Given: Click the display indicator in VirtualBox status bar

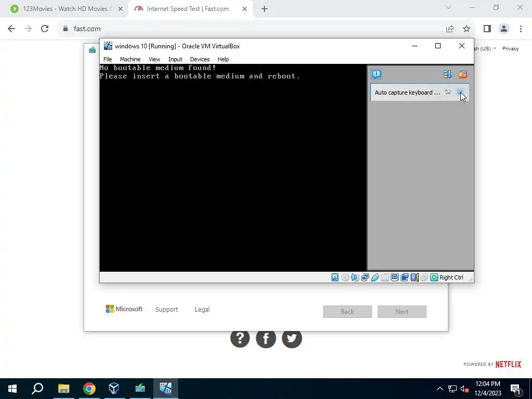Looking at the screenshot, I should tap(395, 277).
